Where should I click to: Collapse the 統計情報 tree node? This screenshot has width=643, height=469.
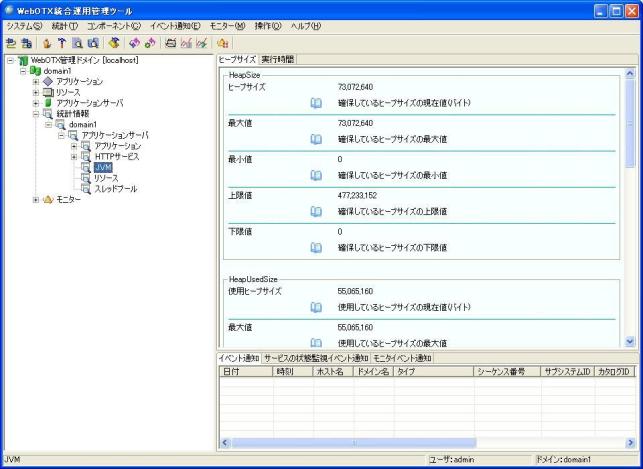tap(36, 114)
